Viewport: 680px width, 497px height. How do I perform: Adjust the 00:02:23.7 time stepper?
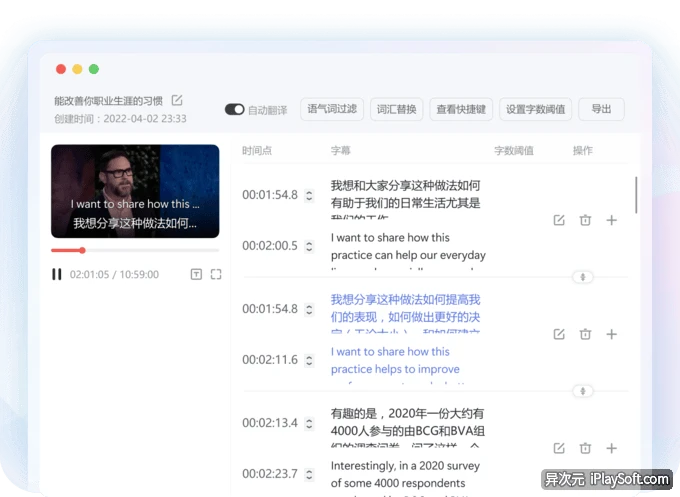click(x=309, y=474)
